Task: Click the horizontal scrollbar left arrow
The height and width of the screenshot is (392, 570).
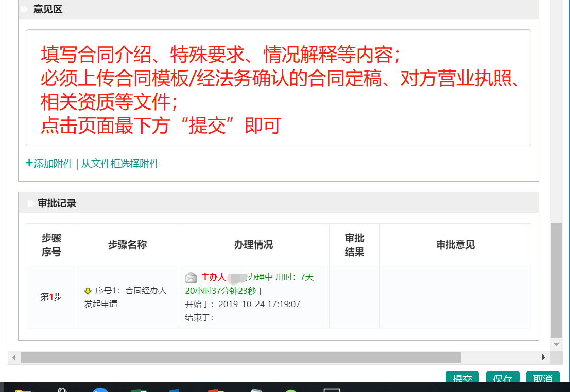Action: (x=14, y=358)
